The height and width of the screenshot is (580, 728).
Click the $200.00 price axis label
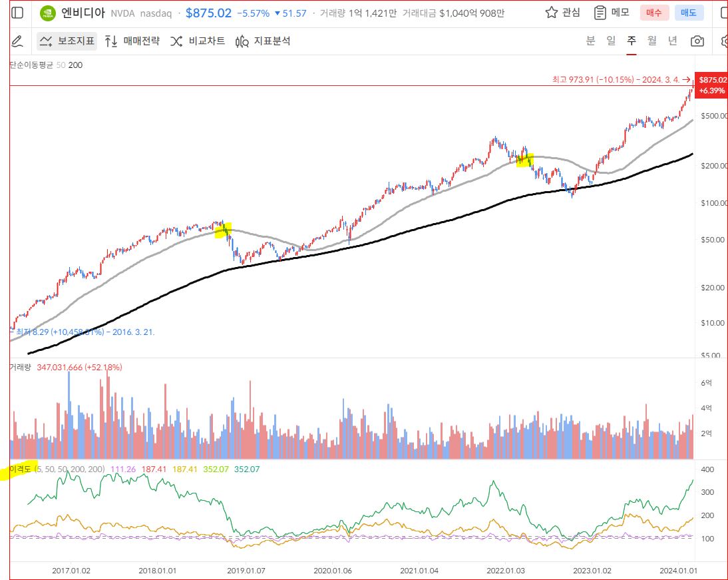coord(713,166)
